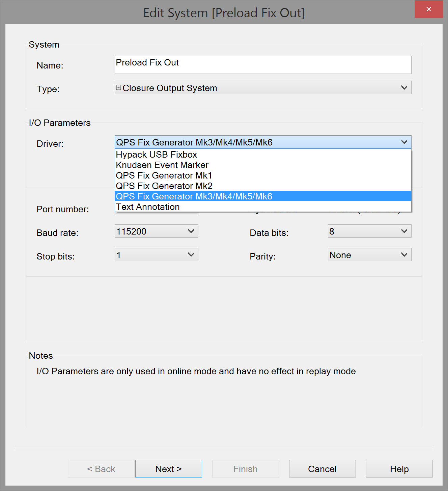The height and width of the screenshot is (491, 448).
Task: Open Help for this dialog
Action: (399, 469)
